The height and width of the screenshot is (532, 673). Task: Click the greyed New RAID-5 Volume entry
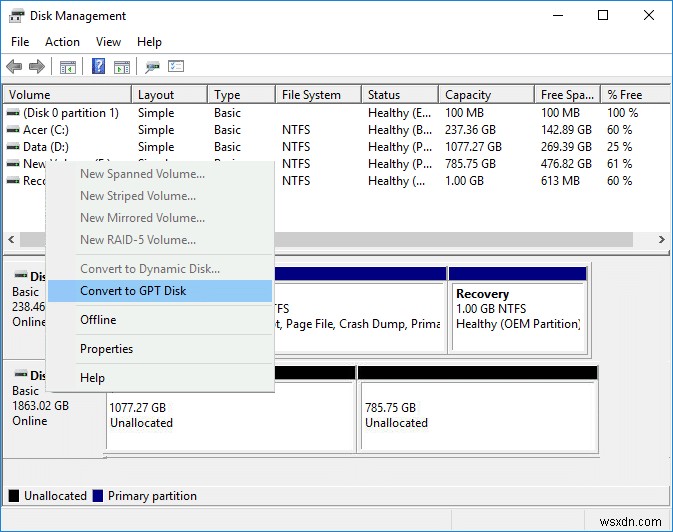[160, 240]
